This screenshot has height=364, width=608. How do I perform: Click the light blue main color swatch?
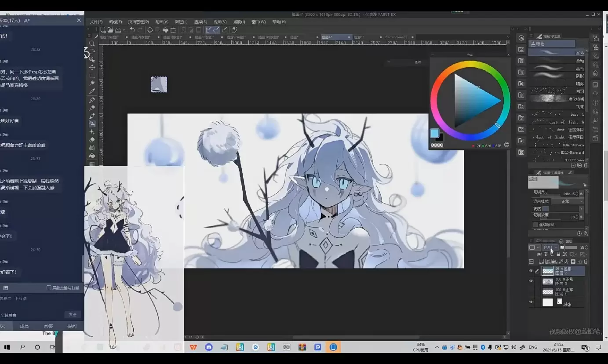(434, 133)
